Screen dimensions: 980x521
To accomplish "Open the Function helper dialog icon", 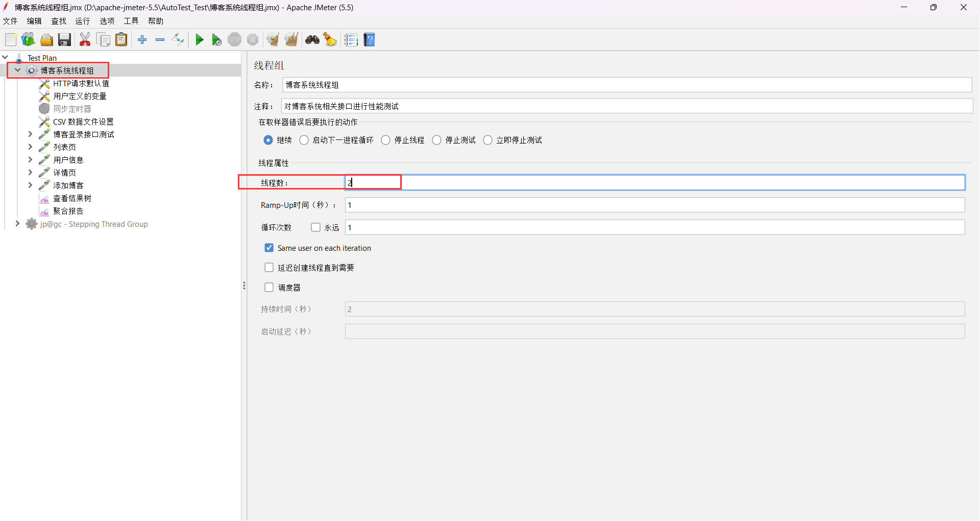I will [351, 40].
